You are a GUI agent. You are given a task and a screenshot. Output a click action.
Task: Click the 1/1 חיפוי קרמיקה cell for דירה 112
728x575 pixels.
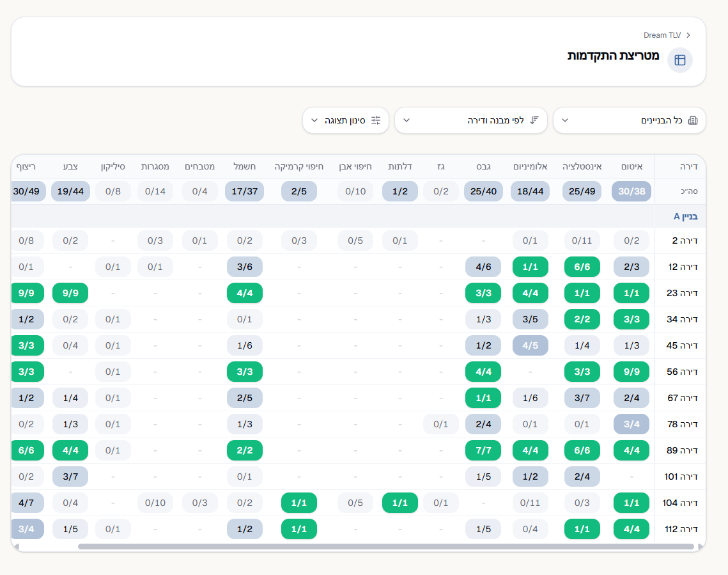[x=299, y=529]
